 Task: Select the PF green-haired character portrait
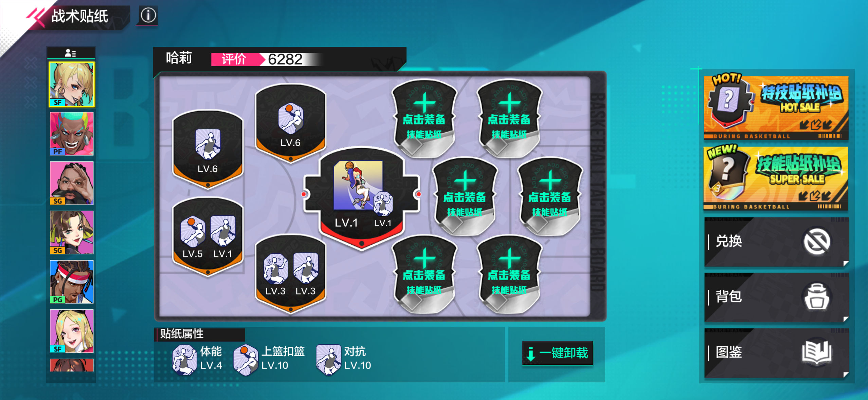72,134
